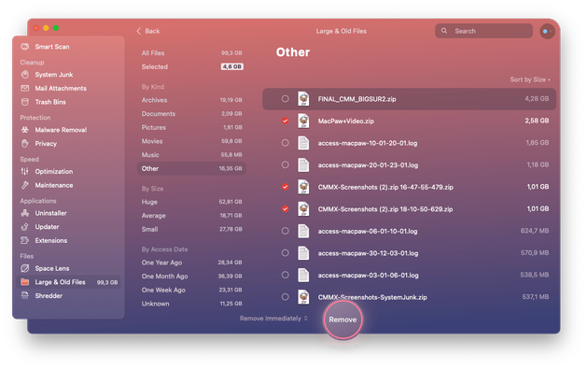Filter by One Year Ago access date
The height and width of the screenshot is (370, 588).
click(x=191, y=263)
